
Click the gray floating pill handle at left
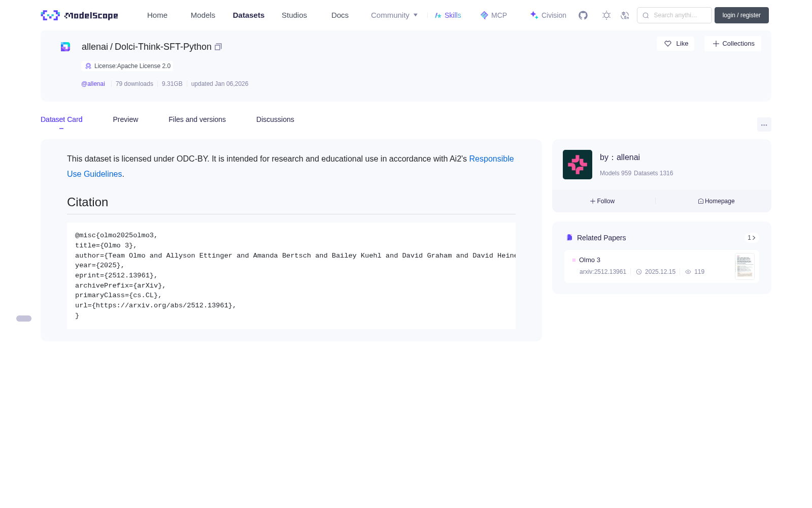[x=24, y=319]
